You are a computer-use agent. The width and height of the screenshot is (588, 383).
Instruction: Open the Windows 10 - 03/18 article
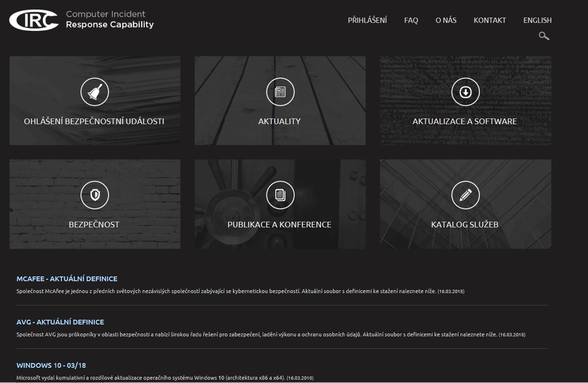51,365
